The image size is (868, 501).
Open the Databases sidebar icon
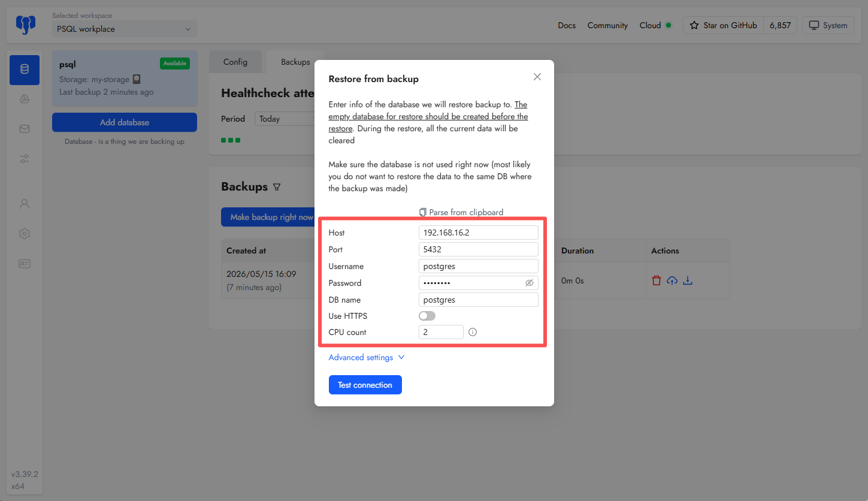(x=25, y=70)
